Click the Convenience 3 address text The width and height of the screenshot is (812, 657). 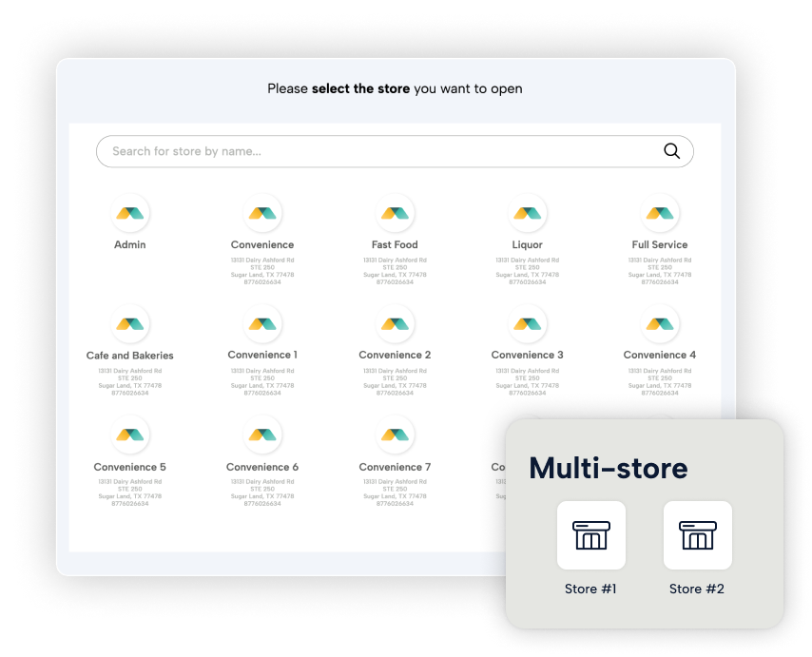pyautogui.click(x=527, y=381)
